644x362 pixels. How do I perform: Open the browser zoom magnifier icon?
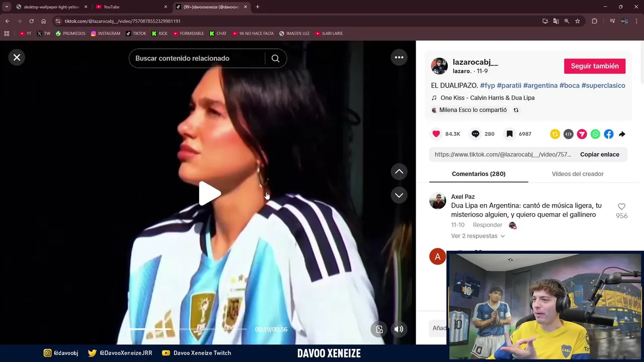tap(567, 21)
